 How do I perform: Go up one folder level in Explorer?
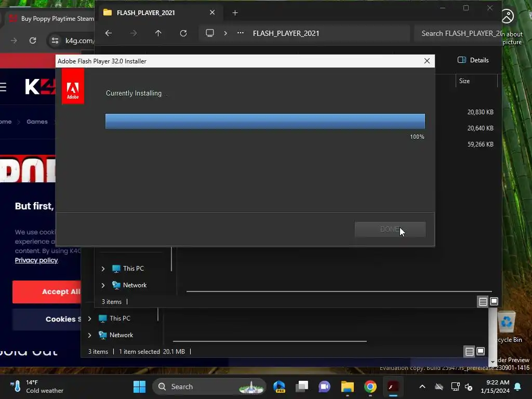click(x=158, y=33)
